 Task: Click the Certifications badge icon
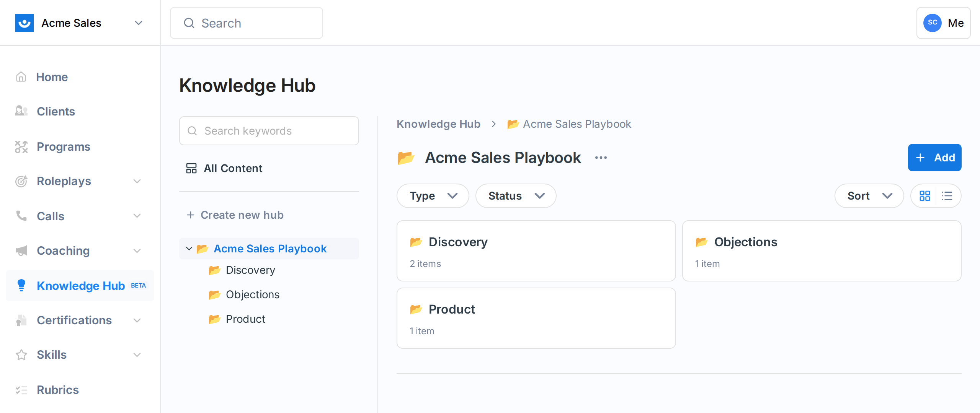21,320
